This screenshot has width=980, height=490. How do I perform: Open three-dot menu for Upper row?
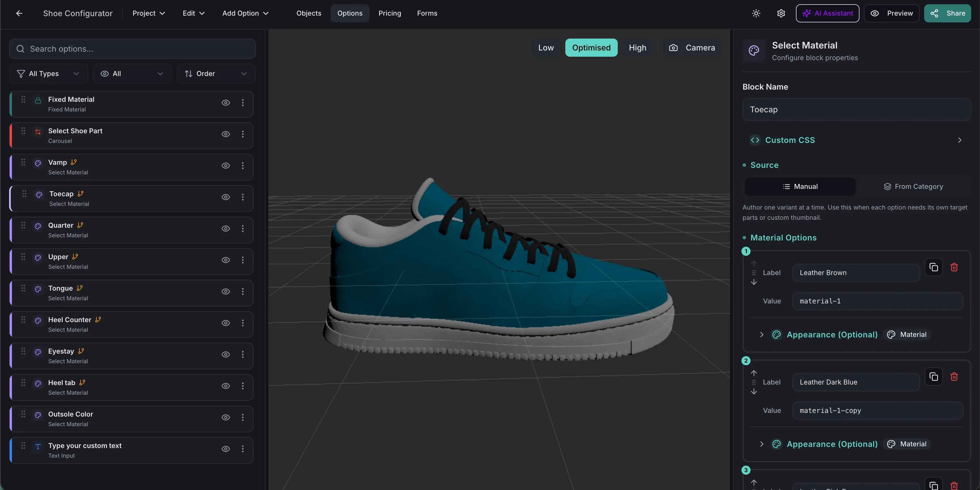coord(243,260)
